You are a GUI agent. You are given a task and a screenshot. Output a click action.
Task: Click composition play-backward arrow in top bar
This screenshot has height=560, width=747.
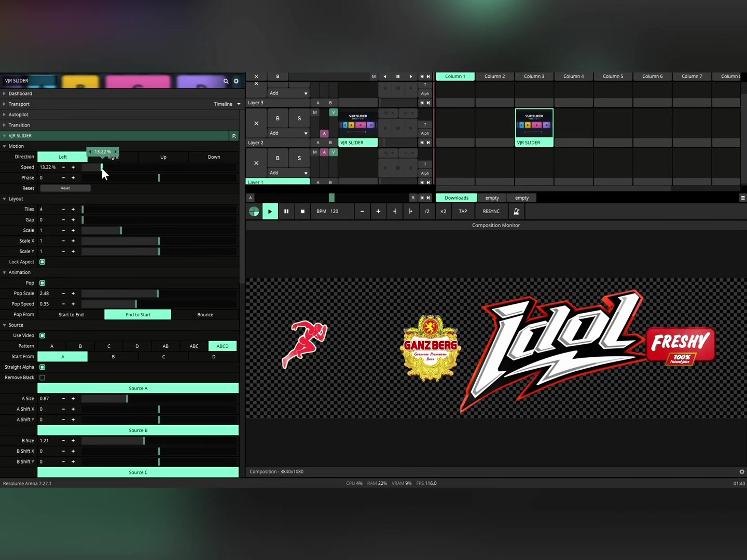385,77
